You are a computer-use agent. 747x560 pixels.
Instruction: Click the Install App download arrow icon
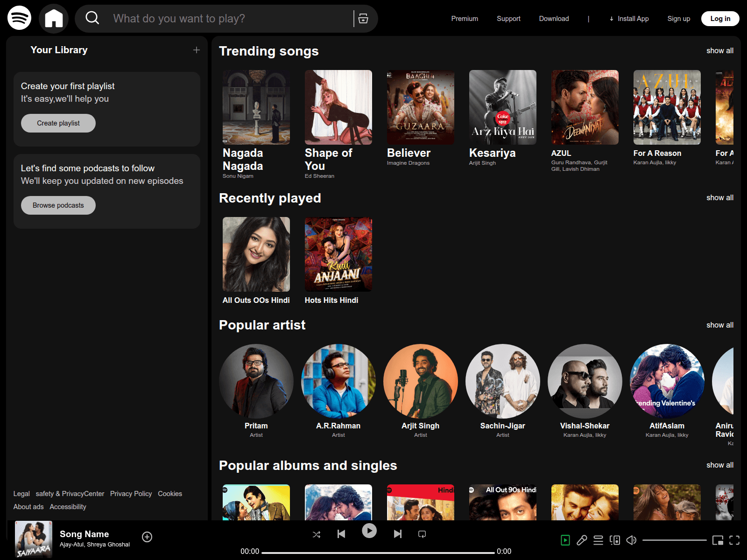(x=612, y=19)
